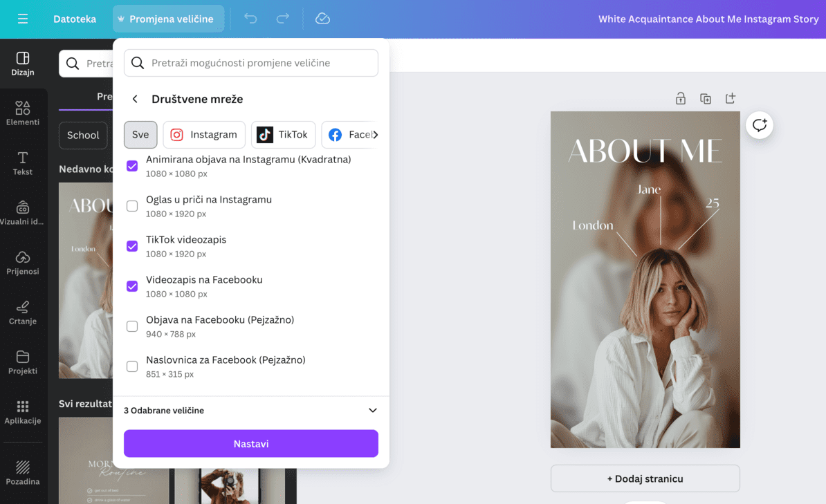The width and height of the screenshot is (826, 504).
Task: Open the Datoteka menu
Action: (75, 19)
